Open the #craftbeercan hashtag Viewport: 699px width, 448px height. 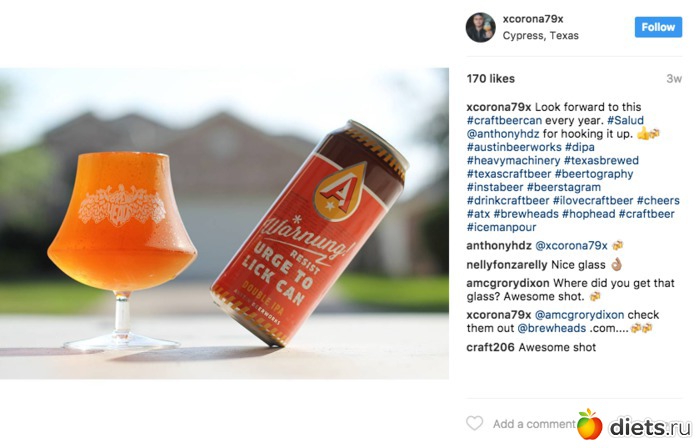click(x=504, y=120)
